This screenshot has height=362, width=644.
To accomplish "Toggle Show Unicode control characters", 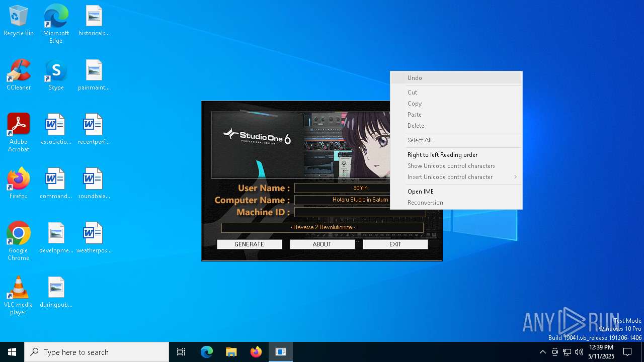I will tap(456, 166).
